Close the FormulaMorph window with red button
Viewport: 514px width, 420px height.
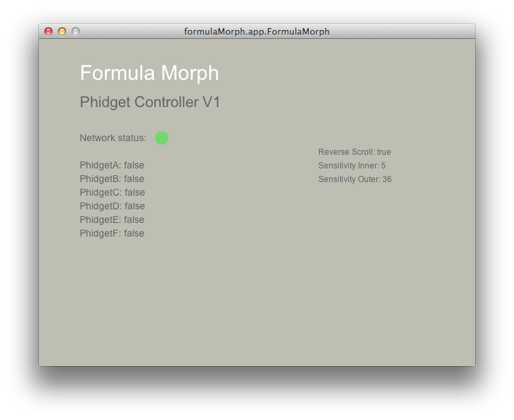[48, 31]
